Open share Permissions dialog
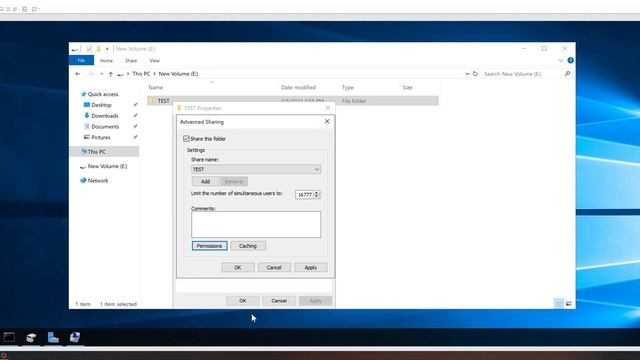The height and width of the screenshot is (360, 640). tap(209, 246)
